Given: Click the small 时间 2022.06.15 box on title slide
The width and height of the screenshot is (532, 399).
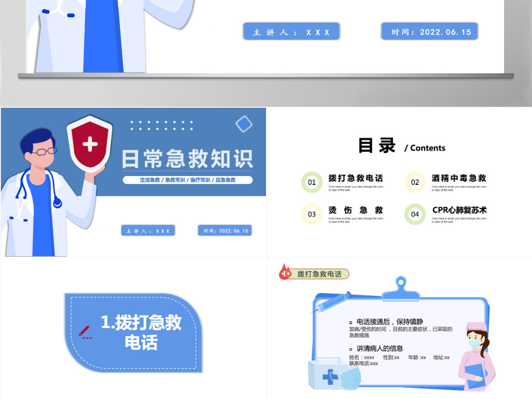Looking at the screenshot, I should (x=225, y=231).
